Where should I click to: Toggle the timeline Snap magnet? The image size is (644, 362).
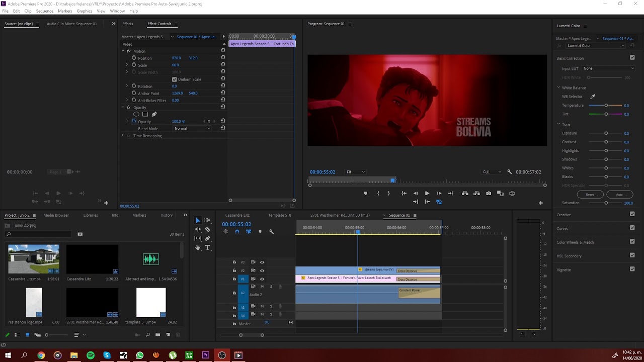(237, 232)
